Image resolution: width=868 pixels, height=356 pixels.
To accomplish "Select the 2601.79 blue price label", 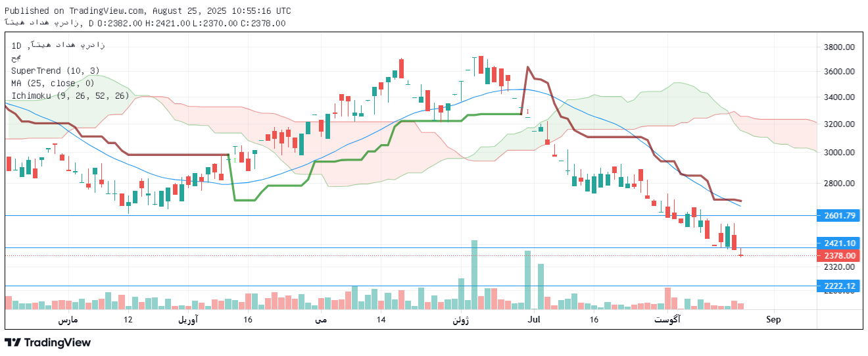I will [x=840, y=216].
